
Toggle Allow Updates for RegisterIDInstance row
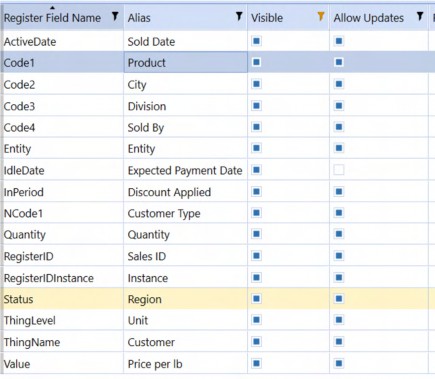point(339,278)
